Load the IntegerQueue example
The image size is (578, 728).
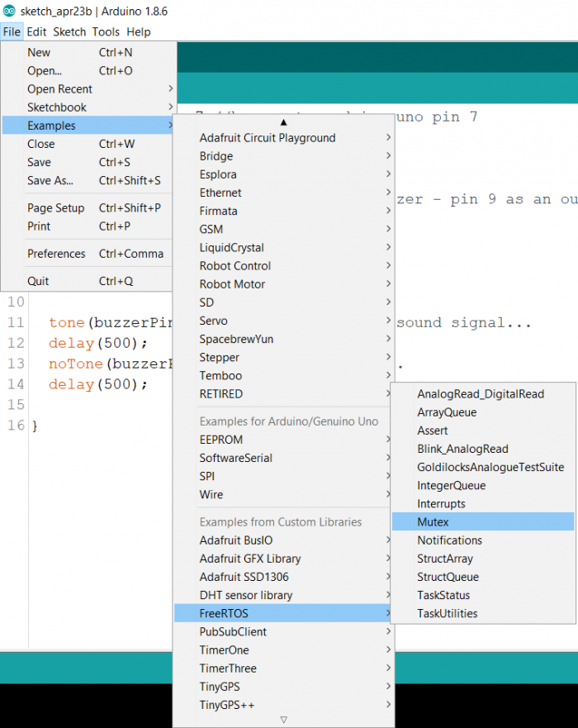pyautogui.click(x=483, y=485)
